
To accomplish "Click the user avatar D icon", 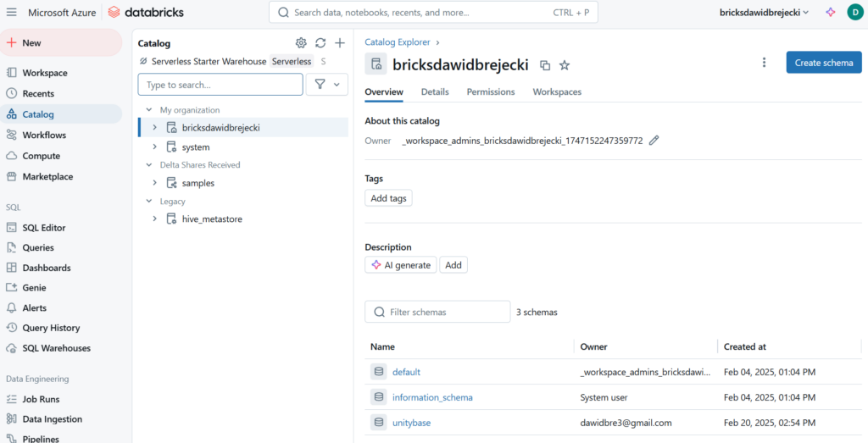I will pos(854,12).
